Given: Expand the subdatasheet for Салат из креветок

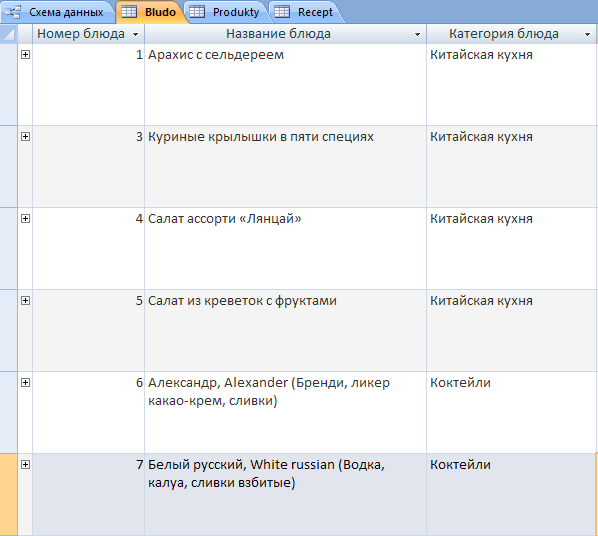Looking at the screenshot, I should click(x=25, y=301).
